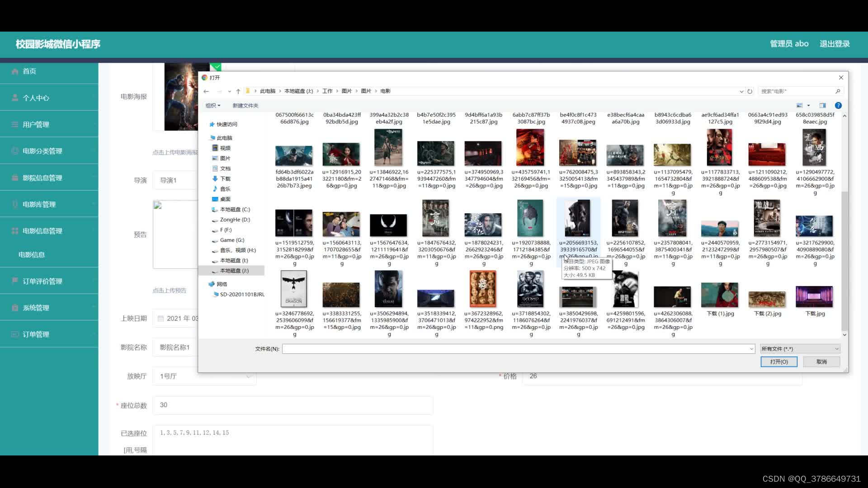Open the 电影分类管理 sidebar menu

pos(49,151)
